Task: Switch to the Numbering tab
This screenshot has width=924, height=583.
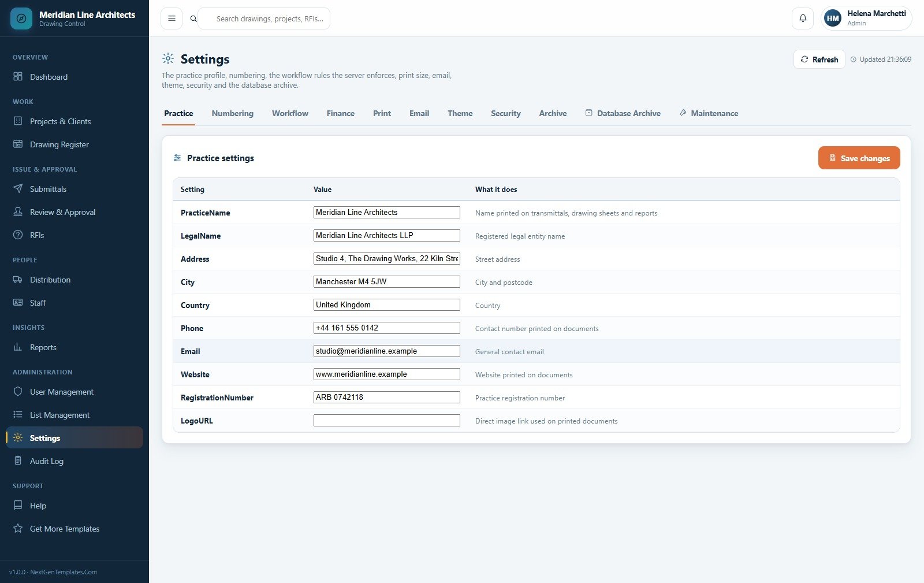Action: pyautogui.click(x=232, y=113)
